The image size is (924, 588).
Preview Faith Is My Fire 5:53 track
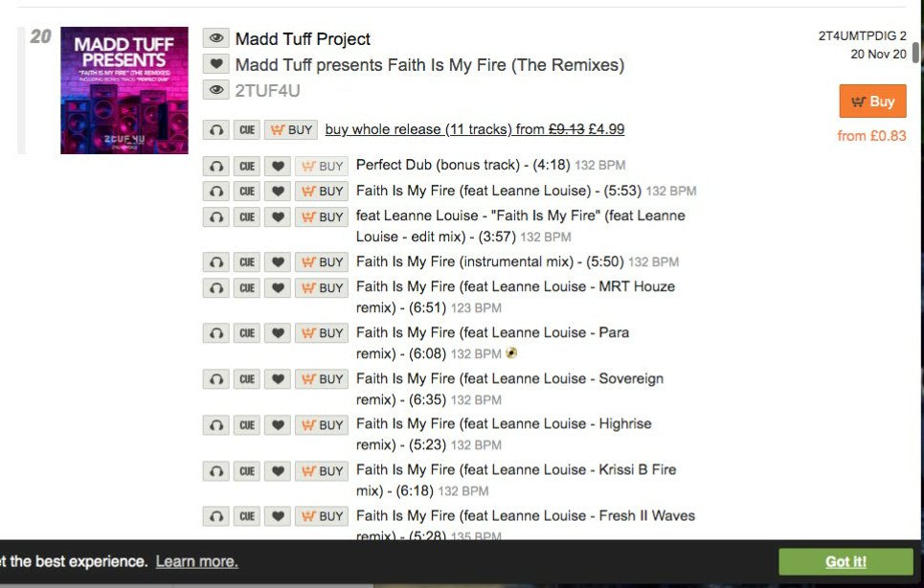(216, 191)
